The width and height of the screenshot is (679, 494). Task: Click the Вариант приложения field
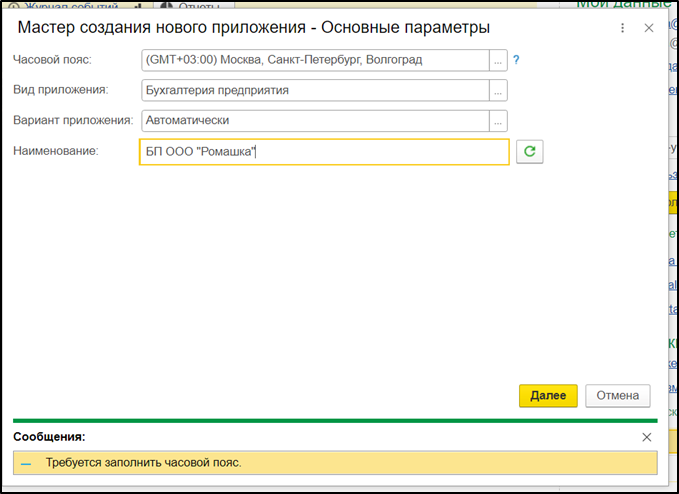[x=315, y=121]
